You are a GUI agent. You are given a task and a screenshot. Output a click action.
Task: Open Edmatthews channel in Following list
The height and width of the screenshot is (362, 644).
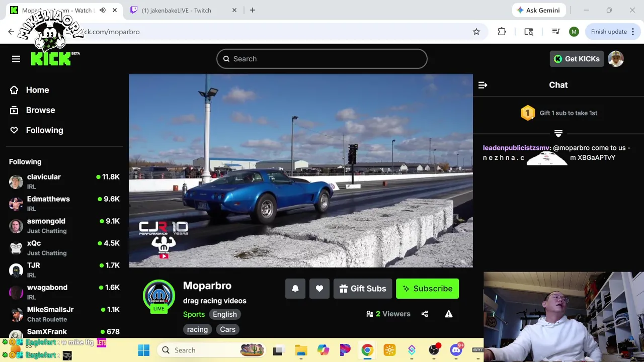coord(64,203)
